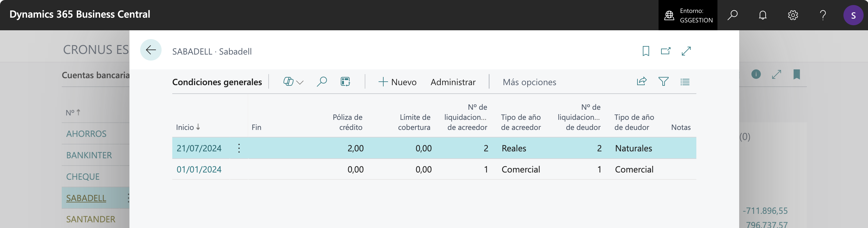The image size is (868, 228).
Task: Click the 2,00 Póliza de crédito value
Action: [x=356, y=148]
